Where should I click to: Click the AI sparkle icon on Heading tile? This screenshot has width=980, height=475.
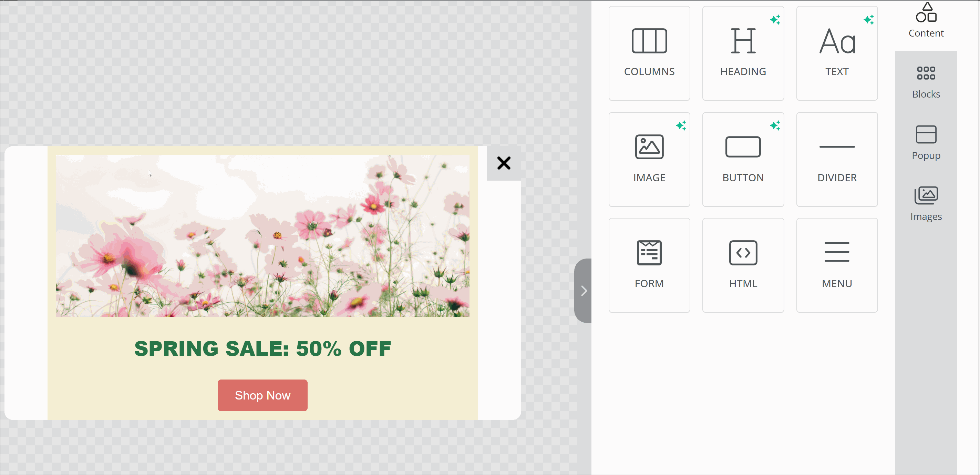(775, 19)
